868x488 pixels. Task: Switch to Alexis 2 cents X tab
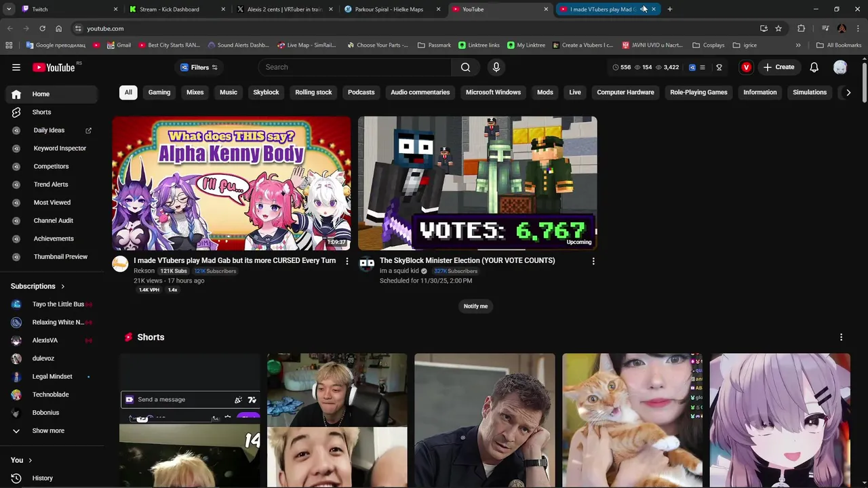285,9
